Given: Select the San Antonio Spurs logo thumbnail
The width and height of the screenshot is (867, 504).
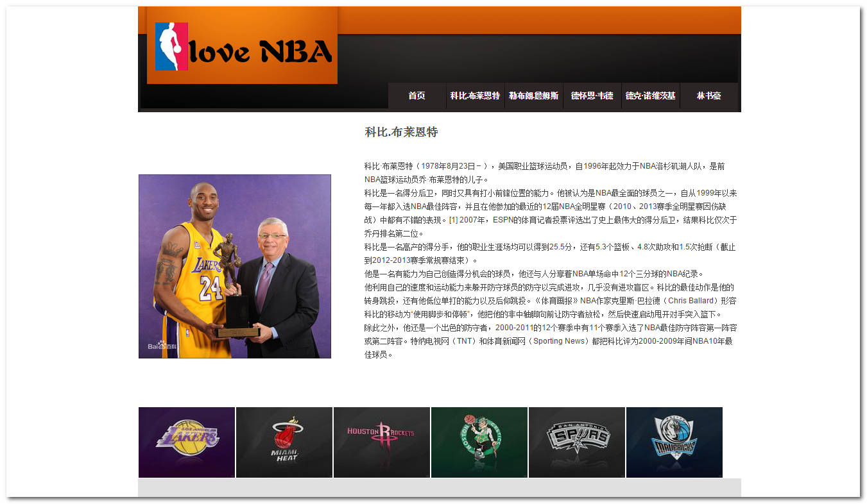Looking at the screenshot, I should [577, 442].
